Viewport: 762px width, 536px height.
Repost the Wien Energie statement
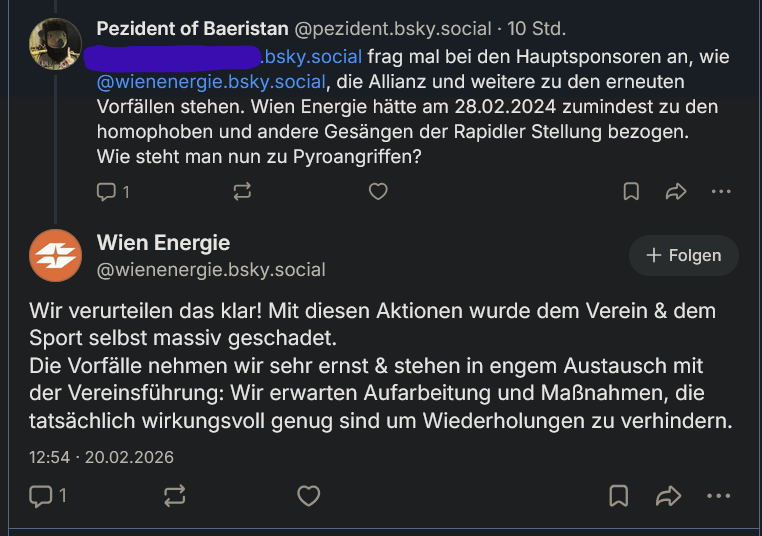(174, 495)
